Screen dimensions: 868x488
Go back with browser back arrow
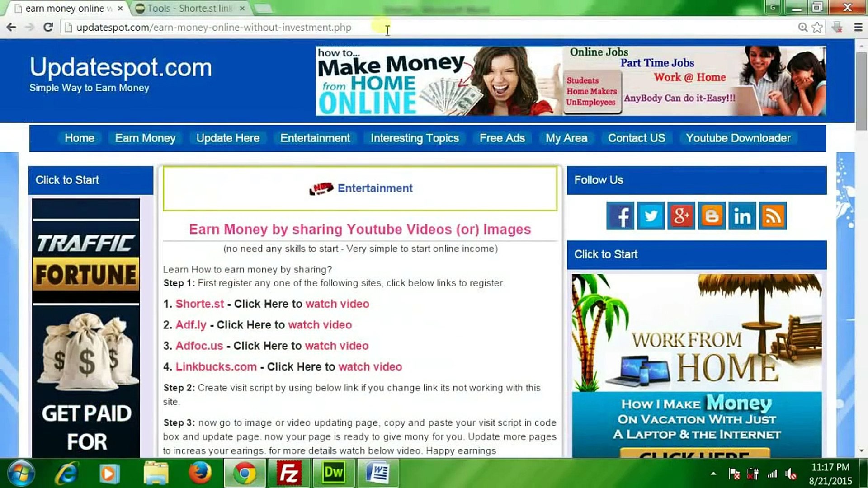(x=11, y=28)
